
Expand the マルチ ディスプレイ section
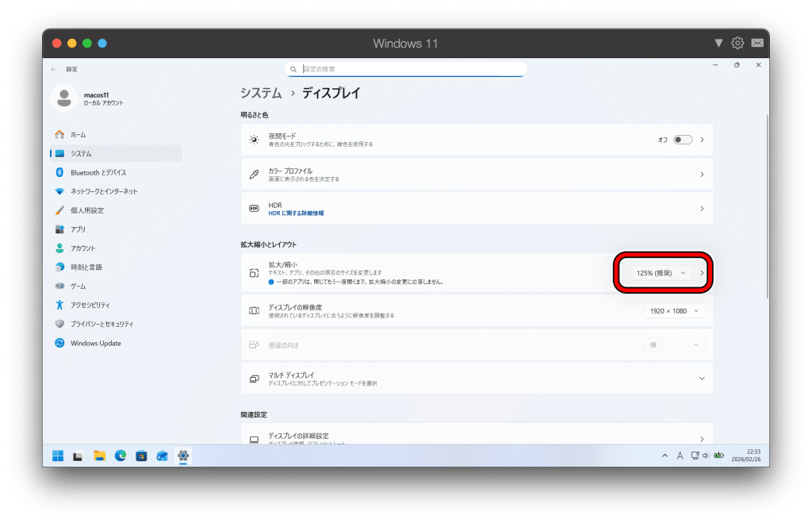coord(701,379)
